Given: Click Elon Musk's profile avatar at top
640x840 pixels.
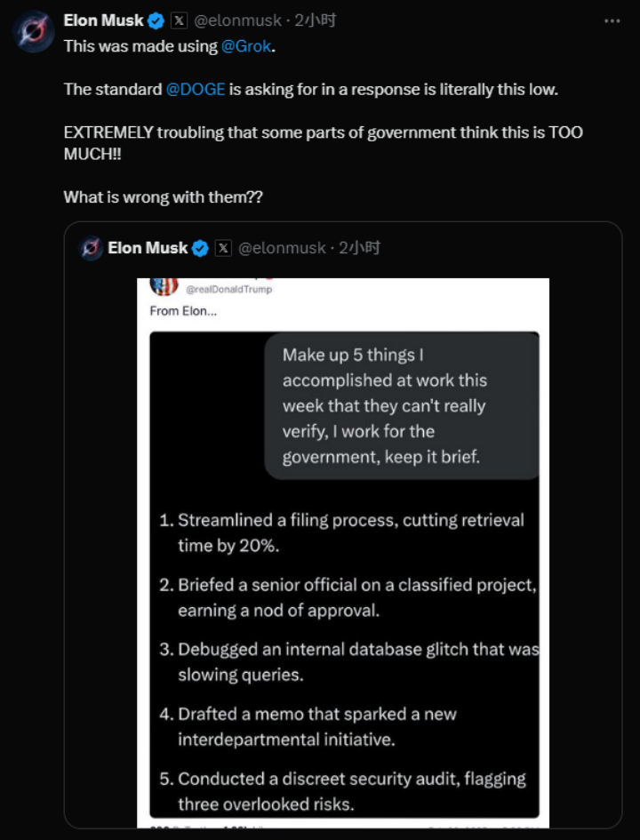Looking at the screenshot, I should [33, 33].
